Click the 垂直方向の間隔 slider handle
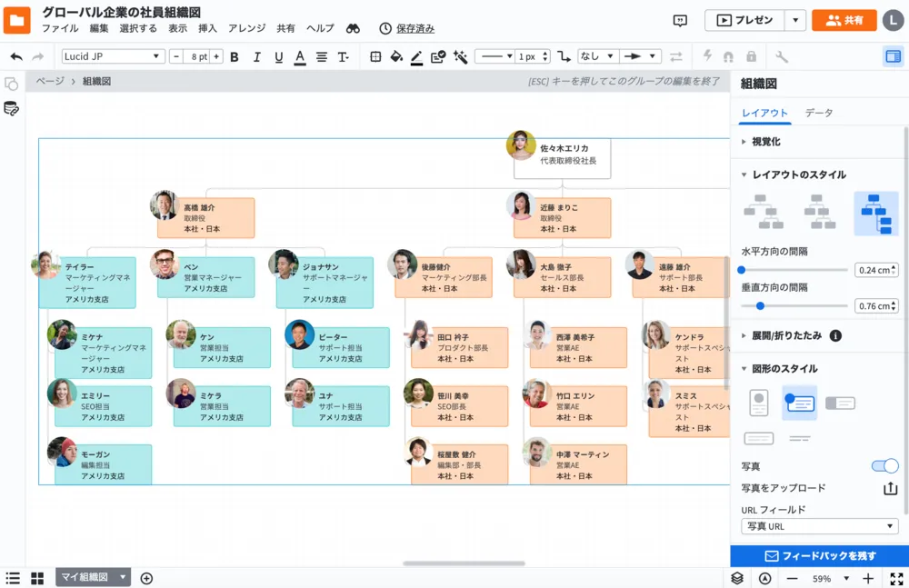909x588 pixels. click(x=760, y=305)
